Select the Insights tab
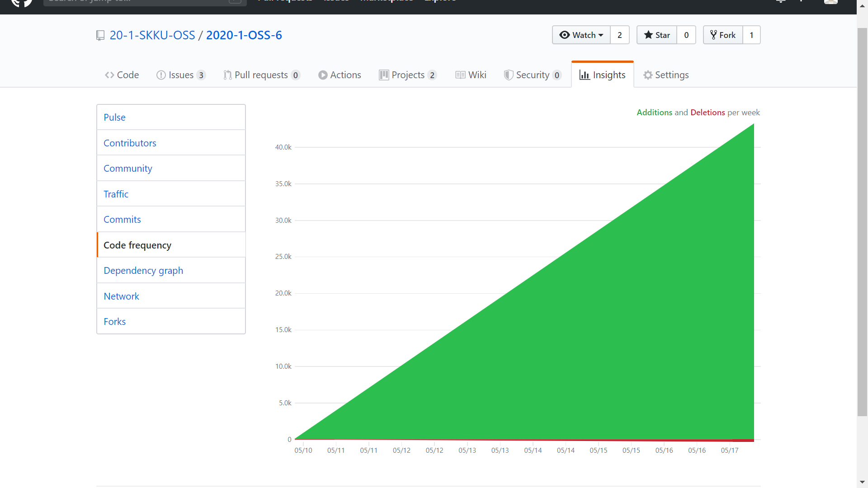Viewport: 868px width, 488px height. (603, 75)
